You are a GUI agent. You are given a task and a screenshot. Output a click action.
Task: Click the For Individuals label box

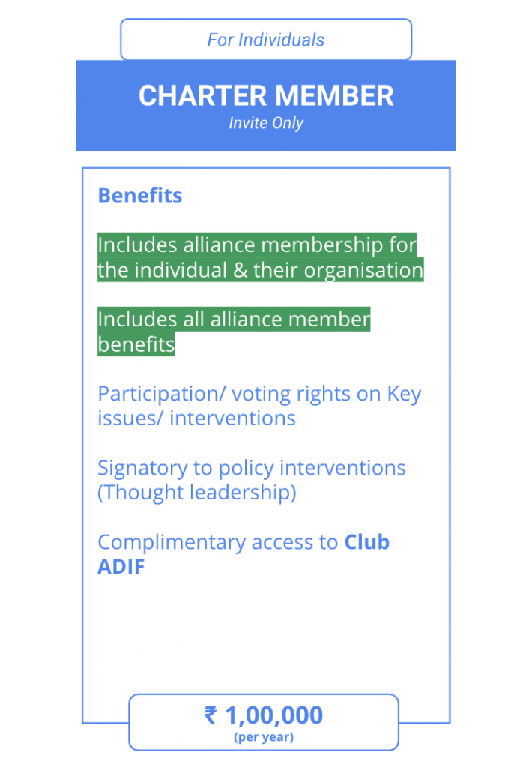pyautogui.click(x=266, y=40)
